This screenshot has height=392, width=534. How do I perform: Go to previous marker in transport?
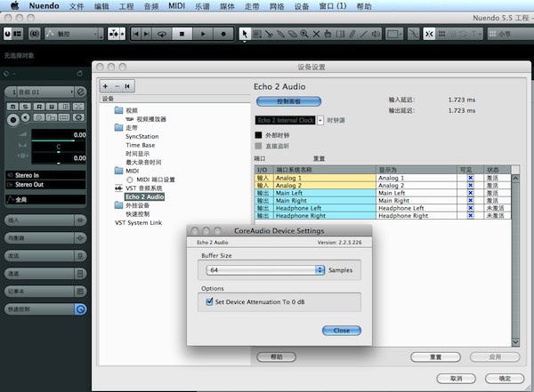[136, 34]
